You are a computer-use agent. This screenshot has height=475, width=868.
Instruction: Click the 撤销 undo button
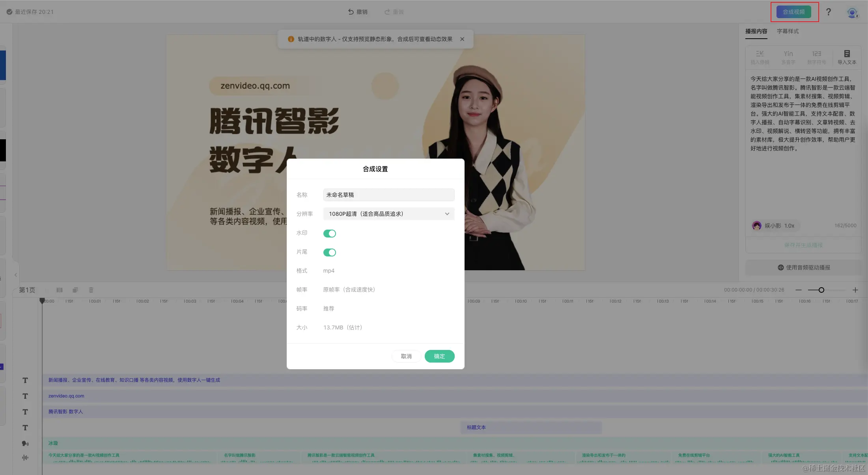coord(358,12)
